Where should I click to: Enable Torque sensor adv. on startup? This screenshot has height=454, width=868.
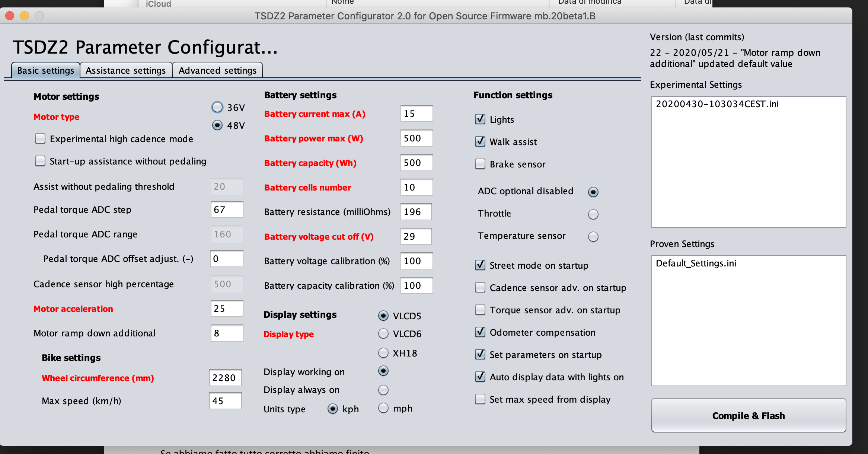pos(480,310)
